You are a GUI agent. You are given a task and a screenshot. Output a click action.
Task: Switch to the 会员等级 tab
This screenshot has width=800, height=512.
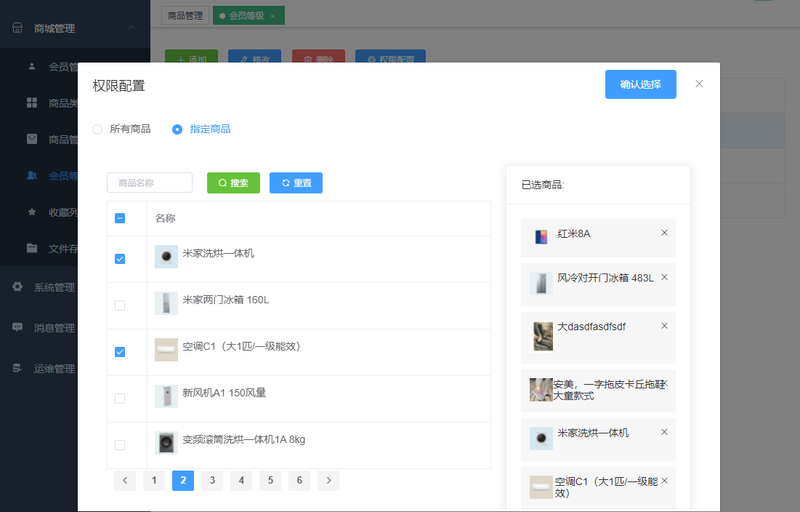tap(246, 16)
